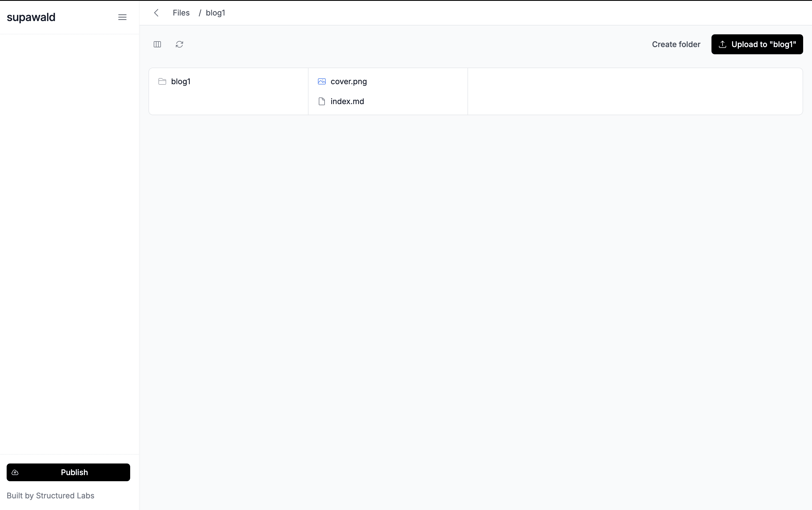812x510 pixels.
Task: Click the back arrow chevron
Action: pos(156,12)
